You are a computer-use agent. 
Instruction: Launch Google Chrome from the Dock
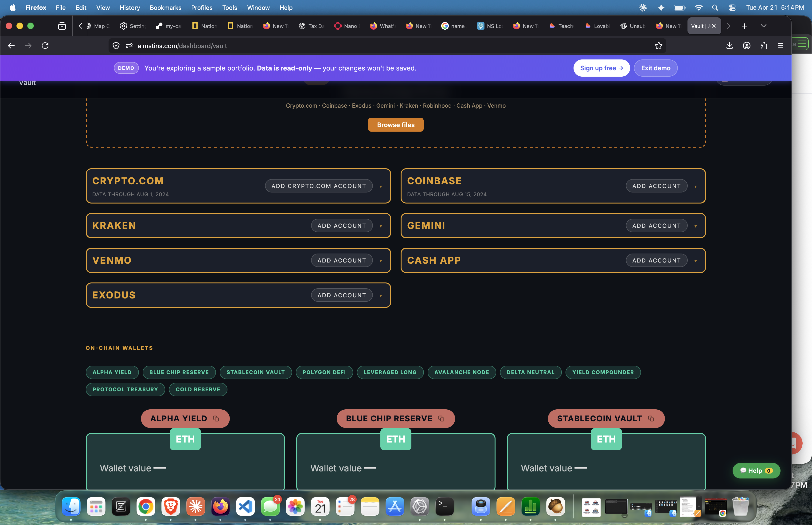click(146, 507)
